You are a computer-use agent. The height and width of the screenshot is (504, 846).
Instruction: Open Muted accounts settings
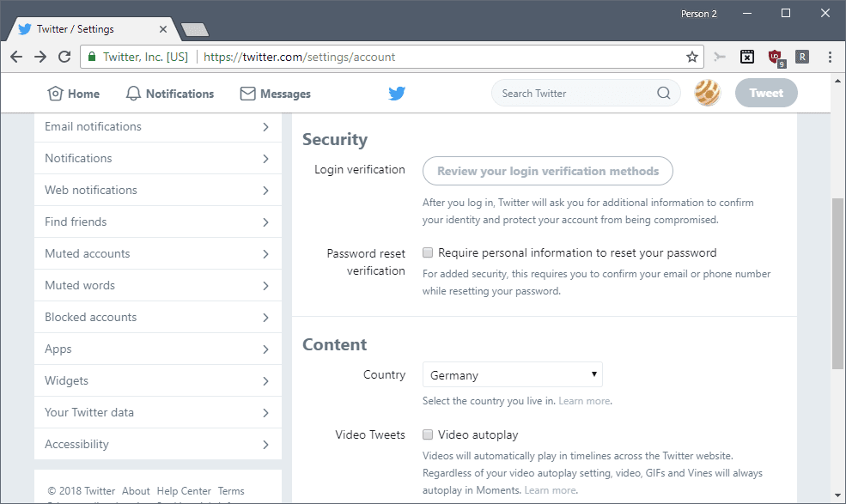(x=158, y=253)
